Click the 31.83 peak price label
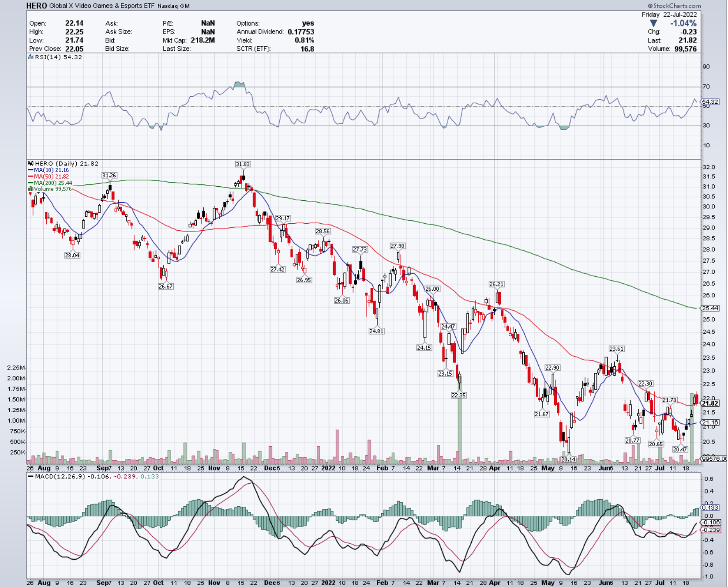The width and height of the screenshot is (728, 587). pos(243,164)
